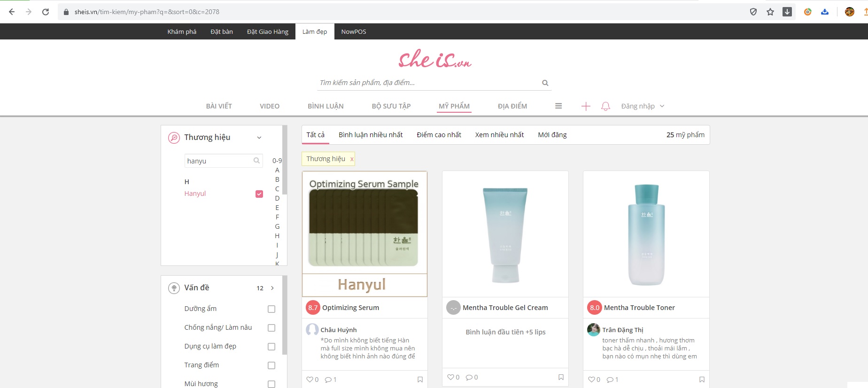Jump to letter H in brand index
Image resolution: width=868 pixels, height=388 pixels.
(277, 236)
